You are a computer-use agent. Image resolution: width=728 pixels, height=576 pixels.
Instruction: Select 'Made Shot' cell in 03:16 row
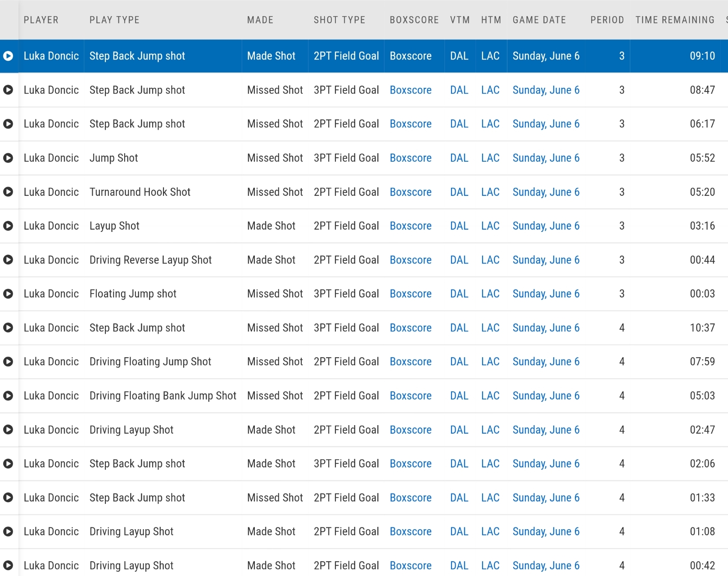coord(271,226)
